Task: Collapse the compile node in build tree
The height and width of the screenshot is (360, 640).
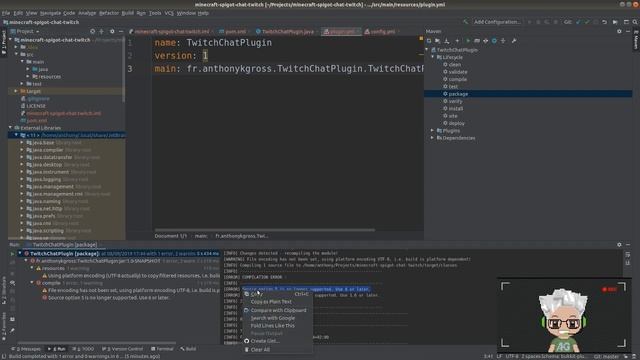Action: point(32,283)
